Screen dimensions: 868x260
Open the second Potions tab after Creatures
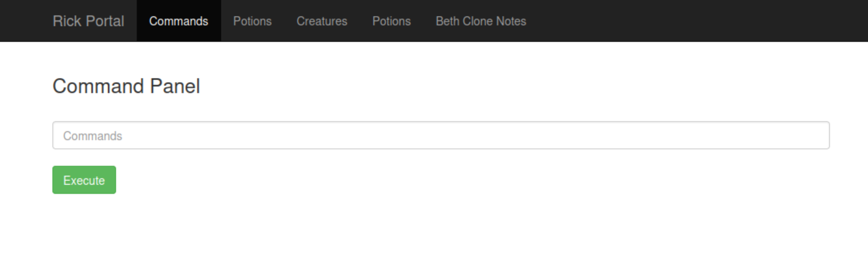(x=392, y=21)
